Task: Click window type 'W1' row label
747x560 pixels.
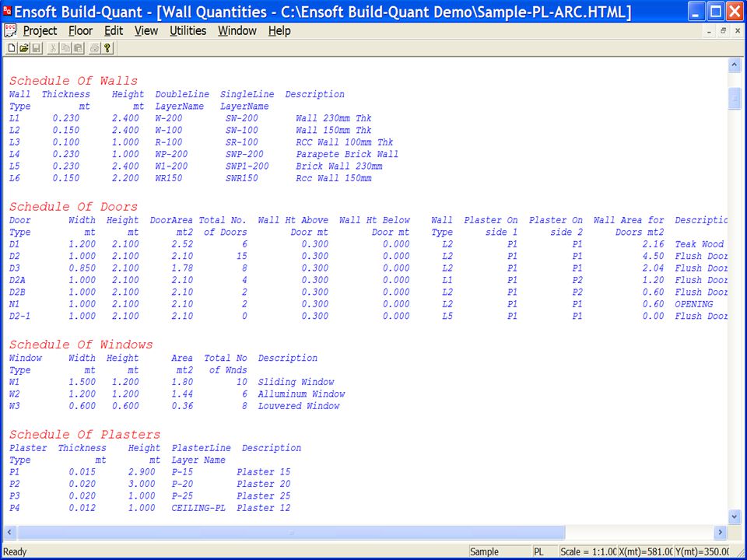Action: (14, 382)
